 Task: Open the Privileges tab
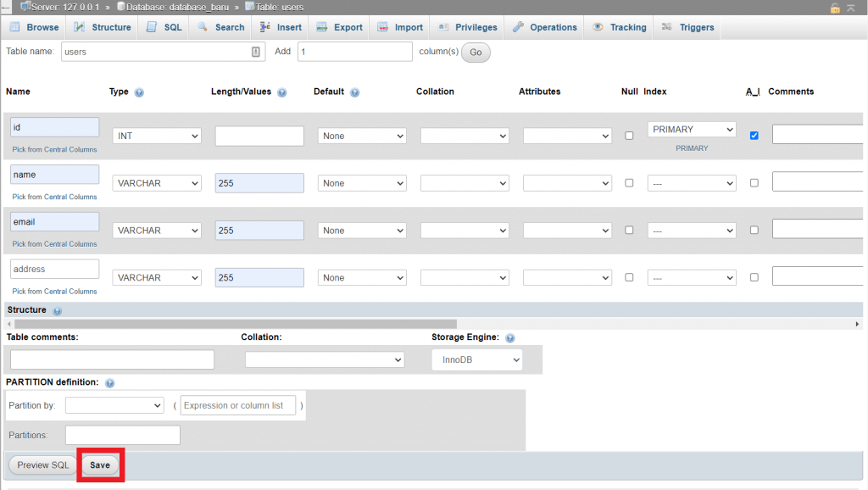(466, 26)
